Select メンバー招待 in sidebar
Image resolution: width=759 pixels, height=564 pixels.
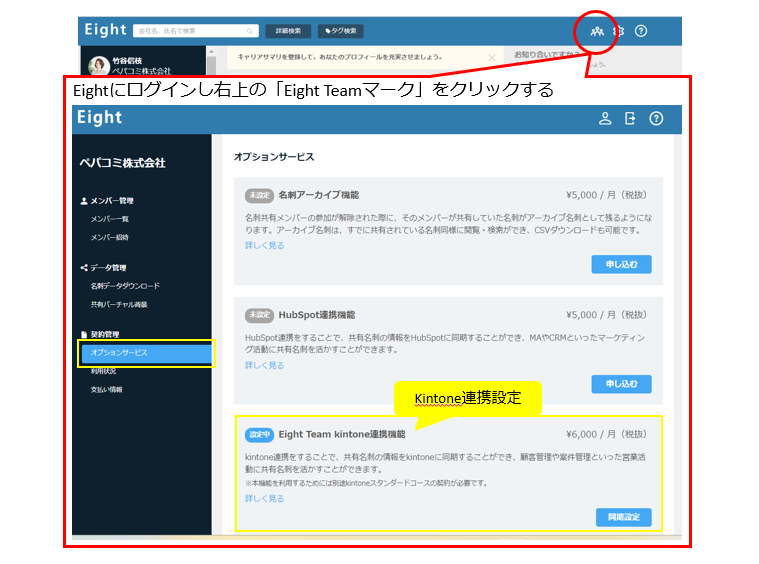click(110, 238)
